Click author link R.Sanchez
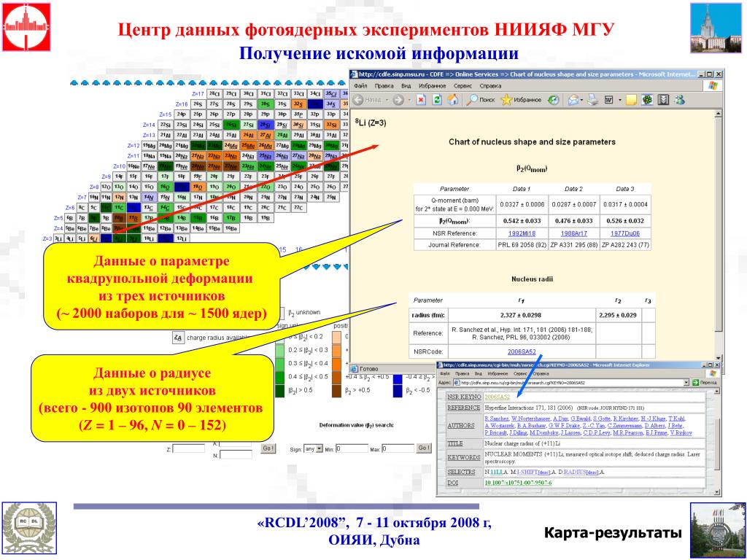The height and width of the screenshot is (560, 747). [x=497, y=419]
